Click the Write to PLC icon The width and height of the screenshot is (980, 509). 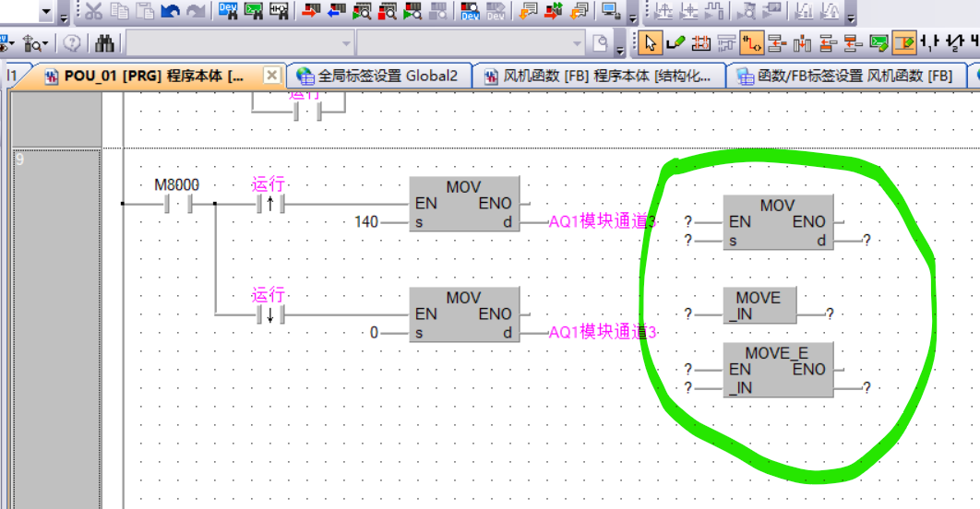tap(311, 11)
